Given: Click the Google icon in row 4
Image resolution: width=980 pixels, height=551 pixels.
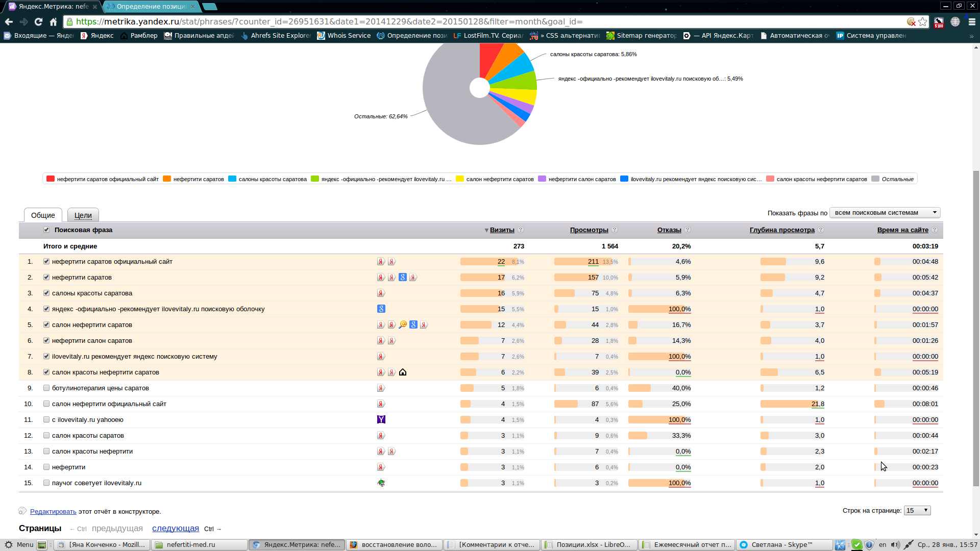Looking at the screenshot, I should [x=381, y=309].
